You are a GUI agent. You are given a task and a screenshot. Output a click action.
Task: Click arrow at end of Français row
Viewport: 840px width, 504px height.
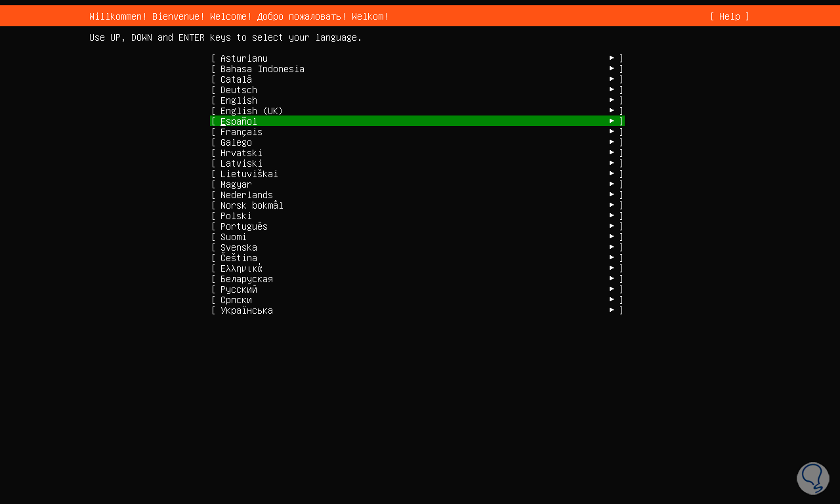612,131
